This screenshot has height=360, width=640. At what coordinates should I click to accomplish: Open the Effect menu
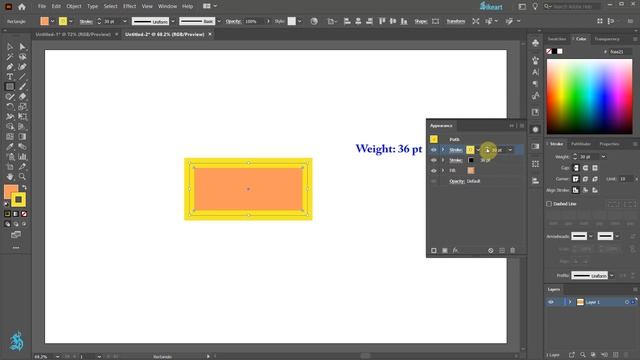click(129, 7)
